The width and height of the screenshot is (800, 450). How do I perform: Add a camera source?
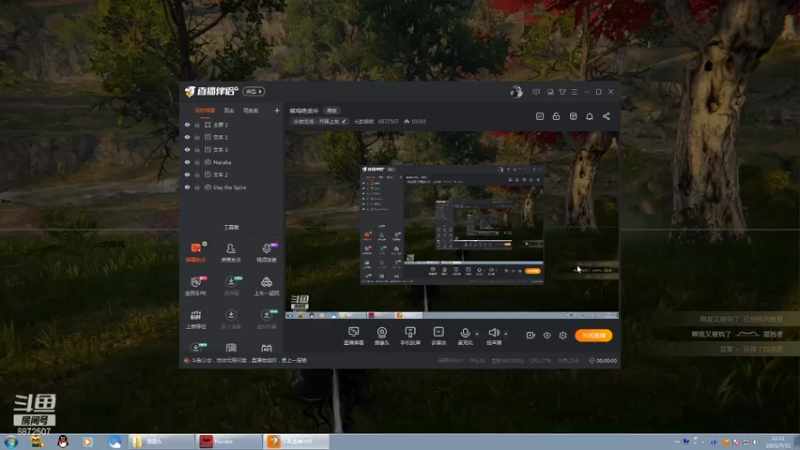(382, 336)
